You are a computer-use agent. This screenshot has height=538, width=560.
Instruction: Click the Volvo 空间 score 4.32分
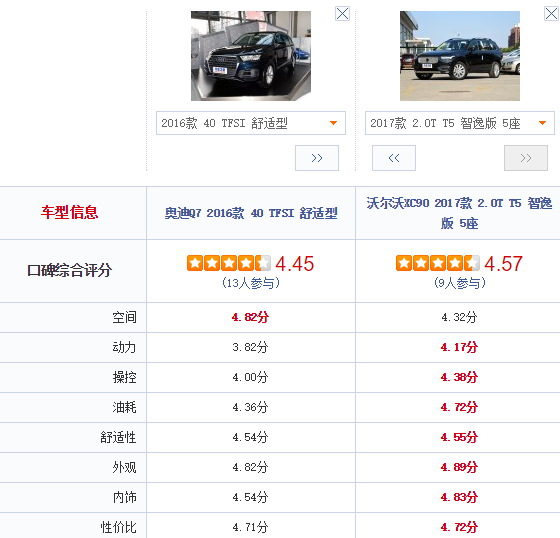[459, 317]
